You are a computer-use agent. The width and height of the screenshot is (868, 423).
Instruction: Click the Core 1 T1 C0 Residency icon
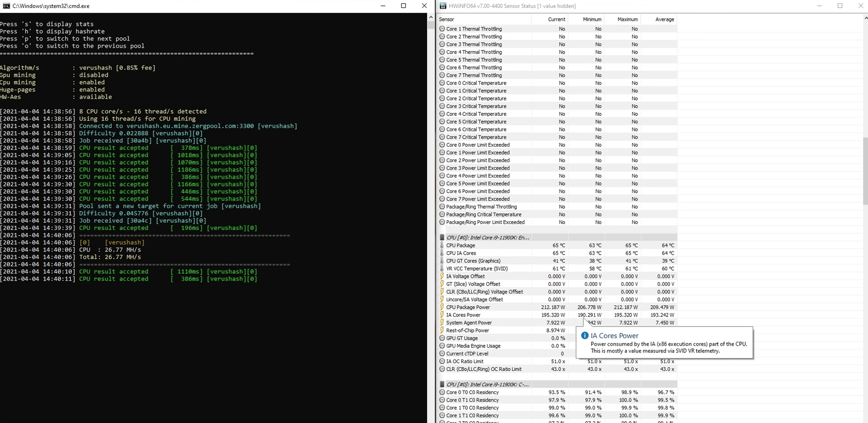[442, 415]
